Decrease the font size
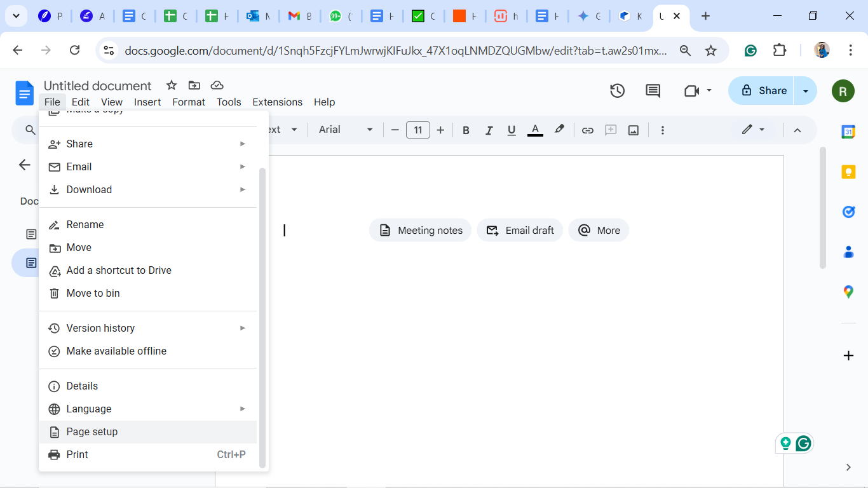The image size is (868, 488). point(395,130)
